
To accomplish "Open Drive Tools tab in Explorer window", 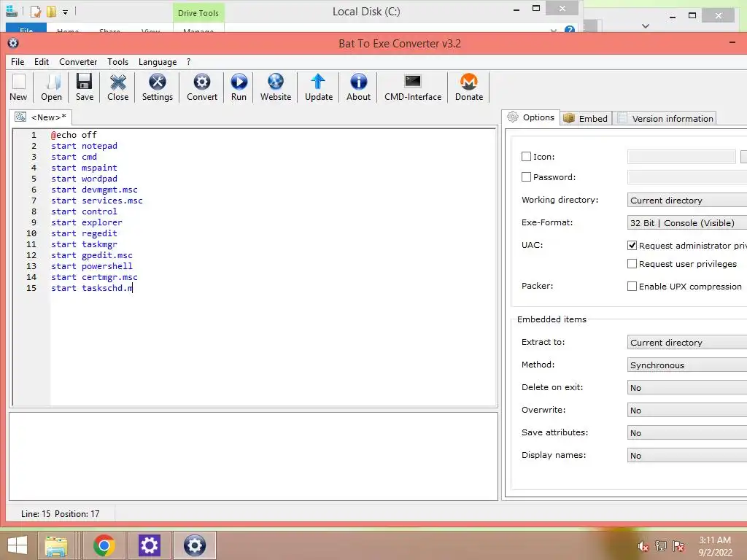I will coord(198,13).
